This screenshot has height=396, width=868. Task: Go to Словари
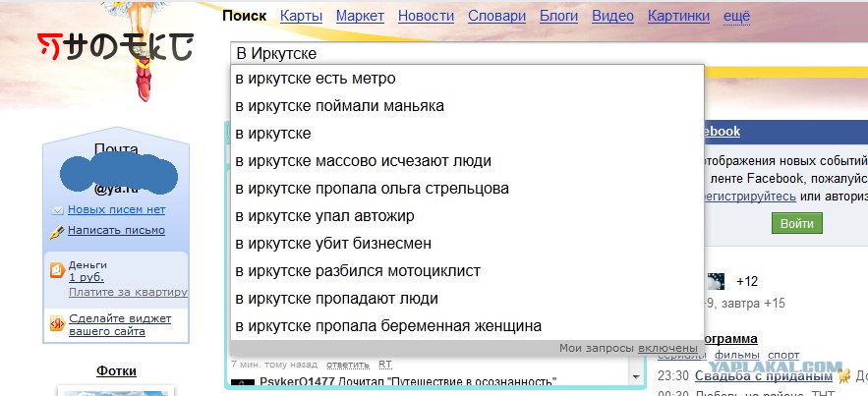click(x=496, y=16)
